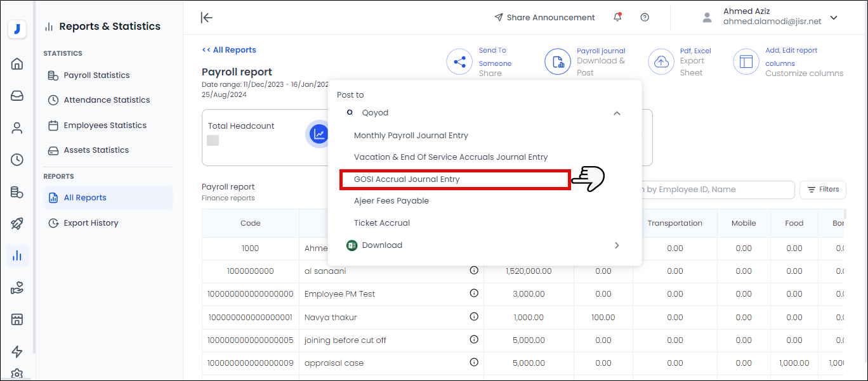Click the Filters button
This screenshot has width=868, height=381.
[823, 190]
